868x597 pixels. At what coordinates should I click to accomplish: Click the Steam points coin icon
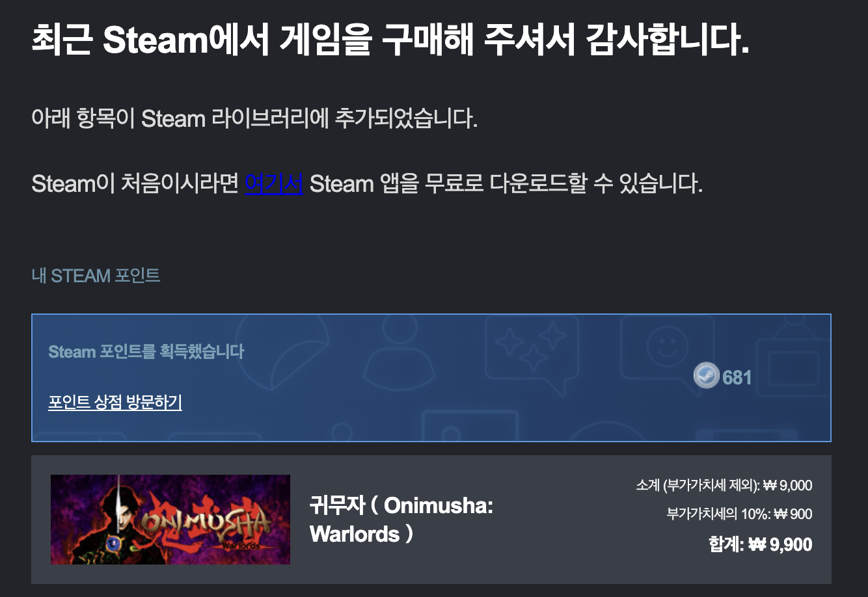(706, 376)
